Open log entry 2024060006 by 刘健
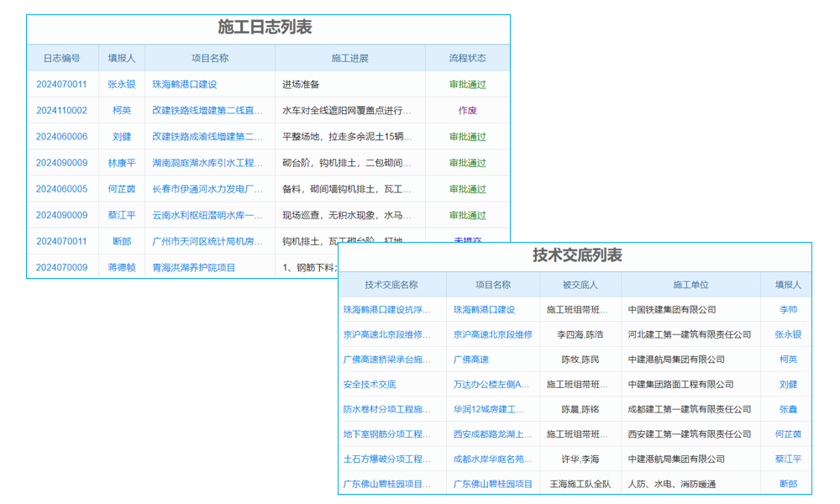The height and width of the screenshot is (504, 840). click(x=61, y=136)
